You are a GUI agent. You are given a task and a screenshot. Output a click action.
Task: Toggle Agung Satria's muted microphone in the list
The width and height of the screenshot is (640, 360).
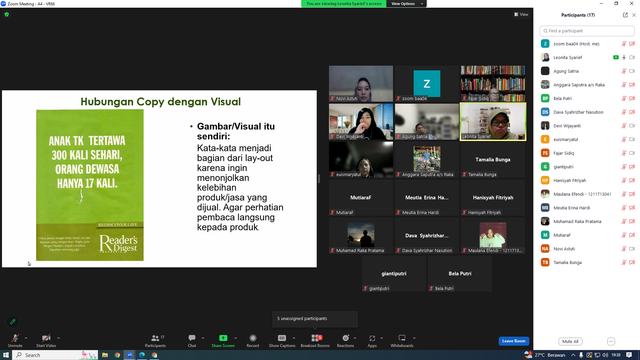(624, 71)
